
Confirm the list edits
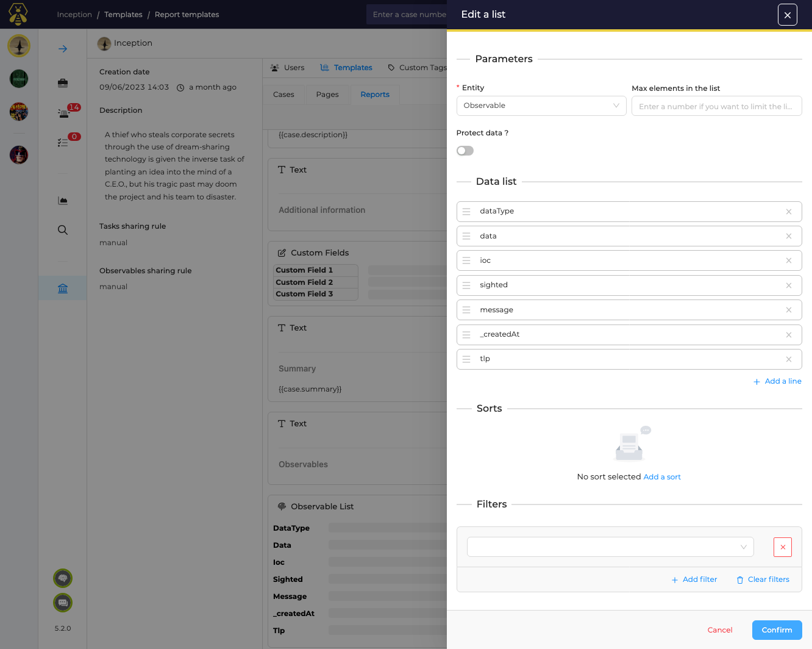[x=777, y=630]
